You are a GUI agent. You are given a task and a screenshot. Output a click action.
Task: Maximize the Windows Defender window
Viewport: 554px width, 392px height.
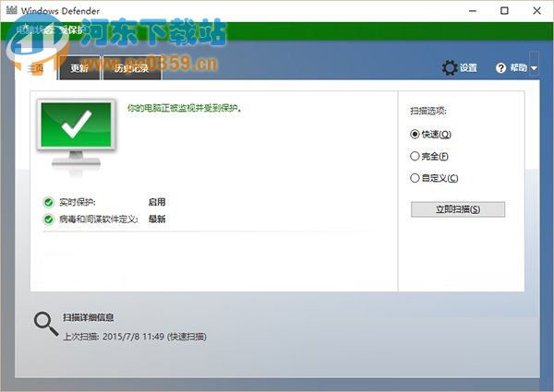click(504, 11)
